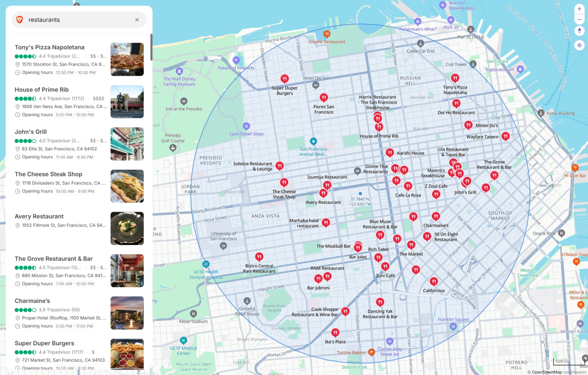This screenshot has width=588, height=375.
Task: Click the Brave logo in search bar
Action: (20, 20)
